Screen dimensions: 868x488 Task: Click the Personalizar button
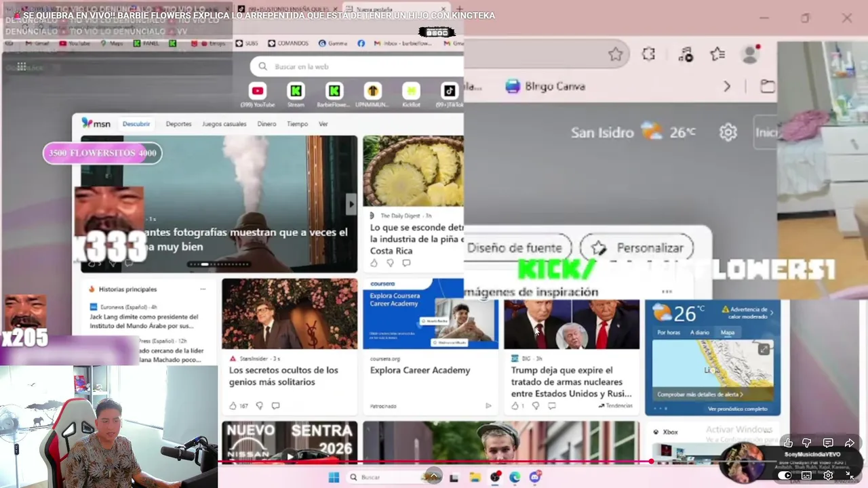point(637,248)
